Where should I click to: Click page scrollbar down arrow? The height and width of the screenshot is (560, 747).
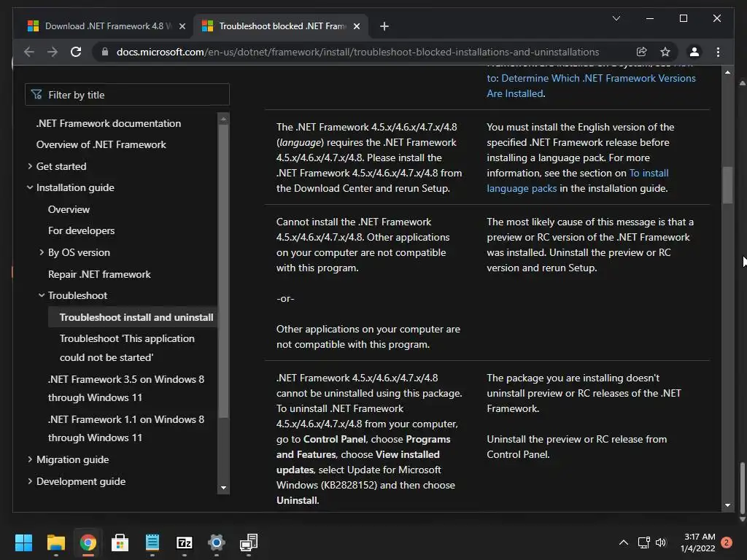727,505
